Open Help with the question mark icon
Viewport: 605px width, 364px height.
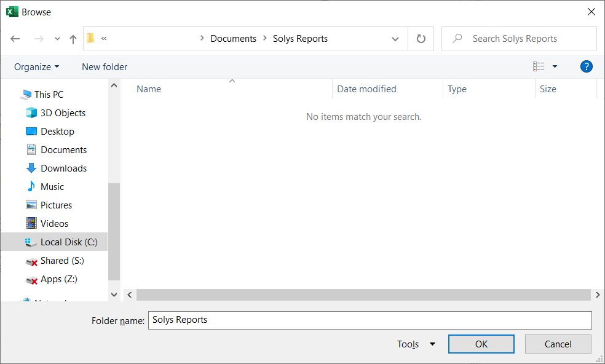coord(586,66)
